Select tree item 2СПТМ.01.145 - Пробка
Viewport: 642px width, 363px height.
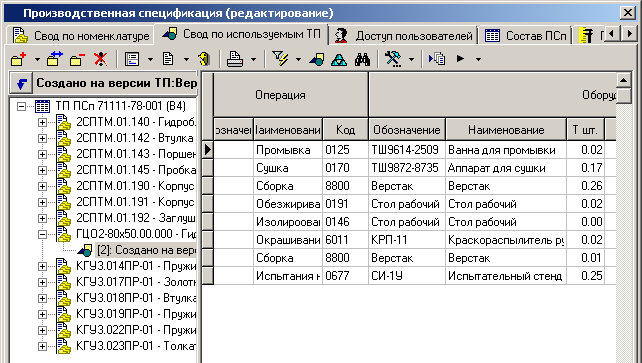coord(136,170)
